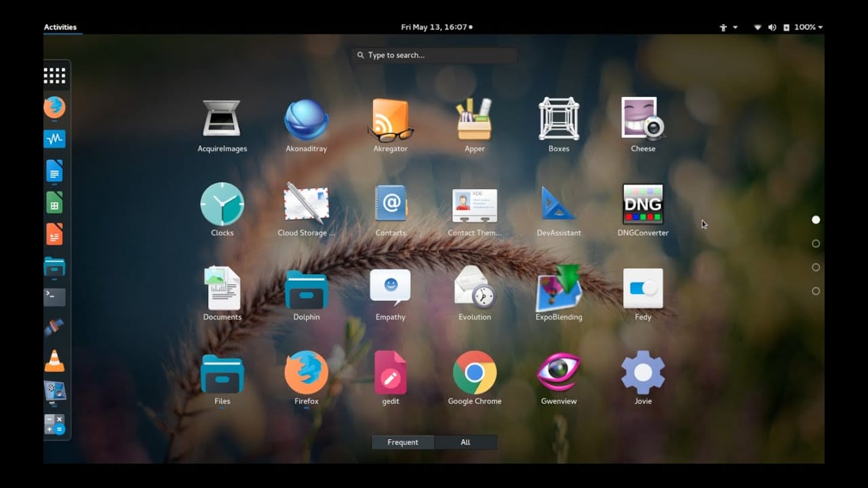This screenshot has height=488, width=868.
Task: Switch to the All apps tab
Action: (465, 442)
